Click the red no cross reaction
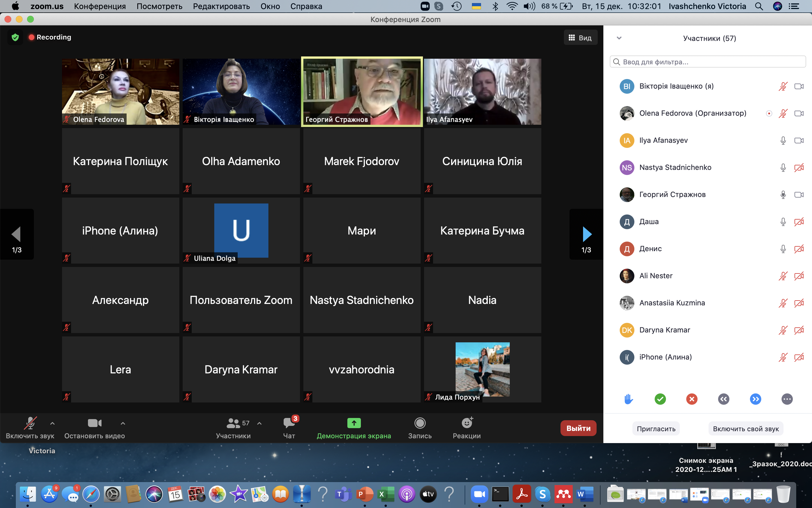Viewport: 812px width, 508px height. 692,399
